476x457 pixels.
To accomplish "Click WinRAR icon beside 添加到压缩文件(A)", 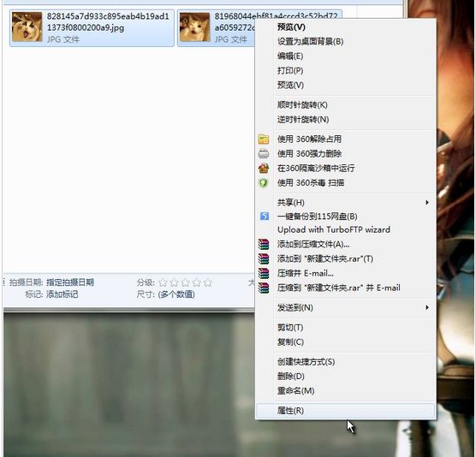I will tap(264, 244).
